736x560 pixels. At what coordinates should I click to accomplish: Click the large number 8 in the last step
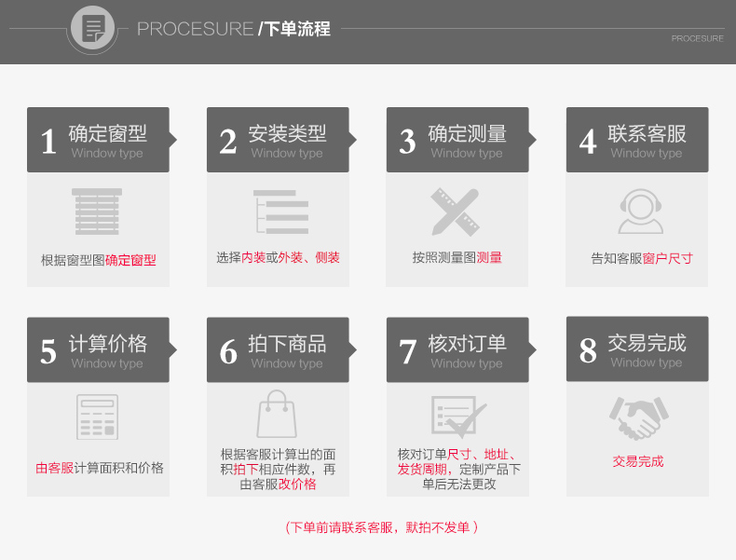(x=588, y=350)
